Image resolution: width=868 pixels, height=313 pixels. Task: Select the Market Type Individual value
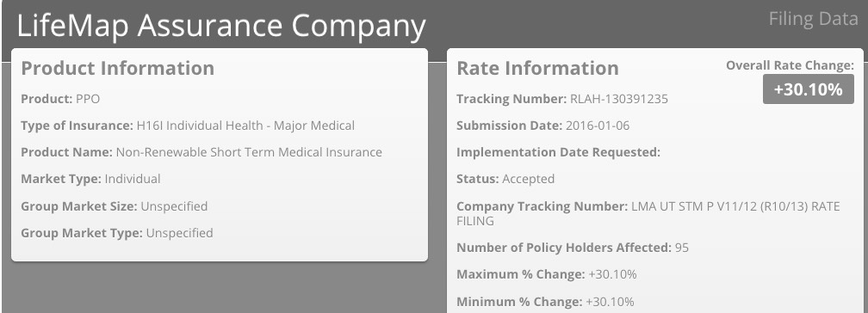point(133,179)
